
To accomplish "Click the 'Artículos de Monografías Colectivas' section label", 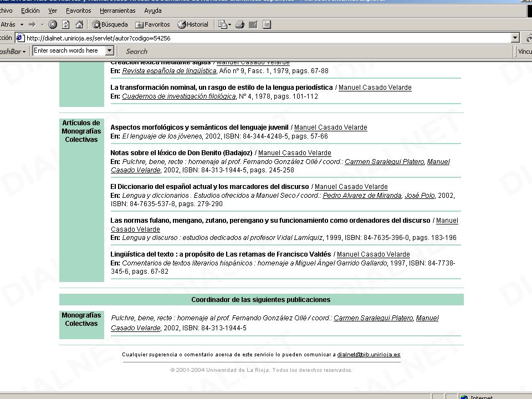I will click(x=81, y=131).
